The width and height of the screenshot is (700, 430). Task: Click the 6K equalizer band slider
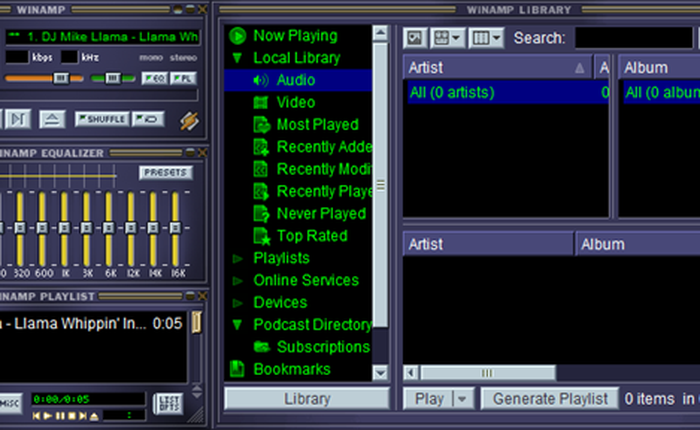[x=108, y=229]
